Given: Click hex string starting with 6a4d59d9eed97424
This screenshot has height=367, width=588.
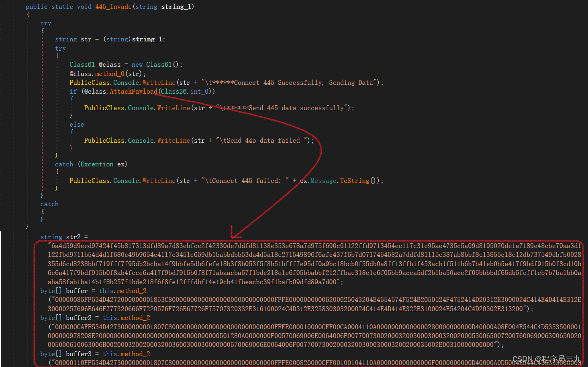Looking at the screenshot, I should pos(314,264).
